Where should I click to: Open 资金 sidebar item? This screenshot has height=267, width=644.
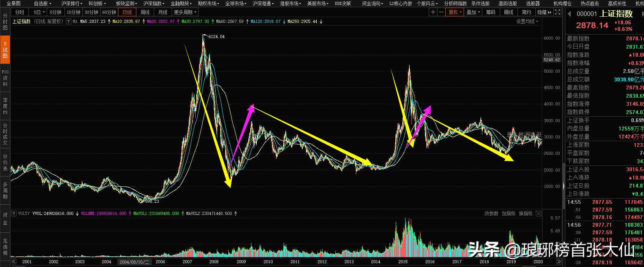point(5,219)
